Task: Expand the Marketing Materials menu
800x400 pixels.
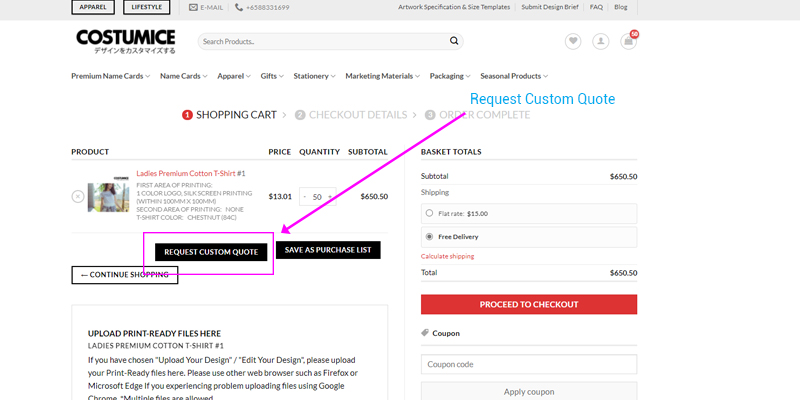Action: 383,76
